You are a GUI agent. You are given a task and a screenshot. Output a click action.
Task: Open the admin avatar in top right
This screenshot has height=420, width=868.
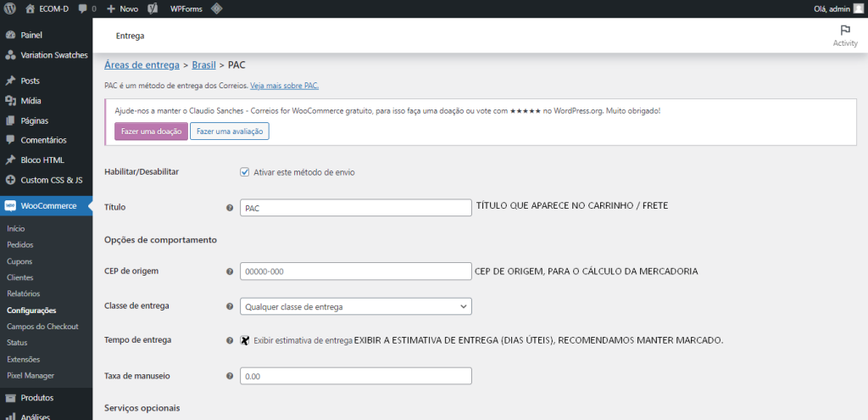tap(858, 8)
